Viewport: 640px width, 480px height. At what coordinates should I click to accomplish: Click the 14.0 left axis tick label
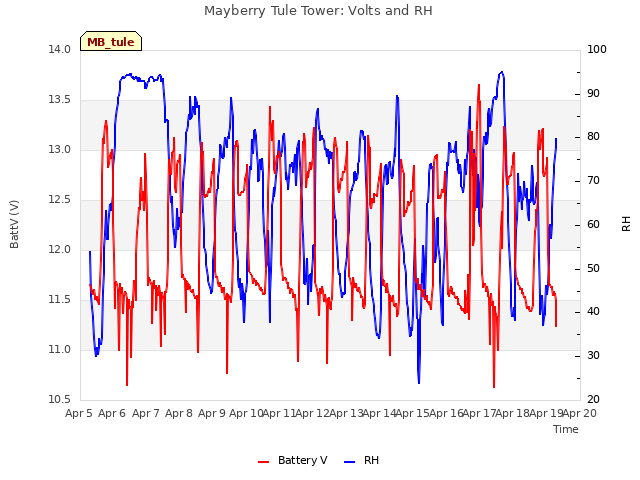pos(59,49)
